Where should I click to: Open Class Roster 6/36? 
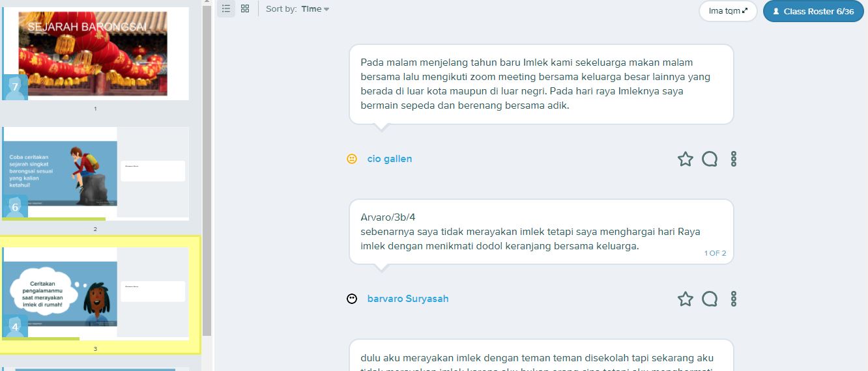(813, 11)
